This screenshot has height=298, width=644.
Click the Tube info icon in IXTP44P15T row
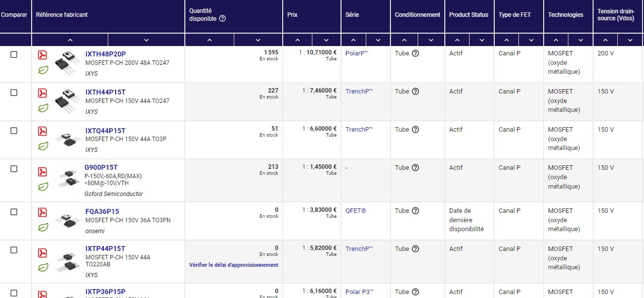pos(415,249)
